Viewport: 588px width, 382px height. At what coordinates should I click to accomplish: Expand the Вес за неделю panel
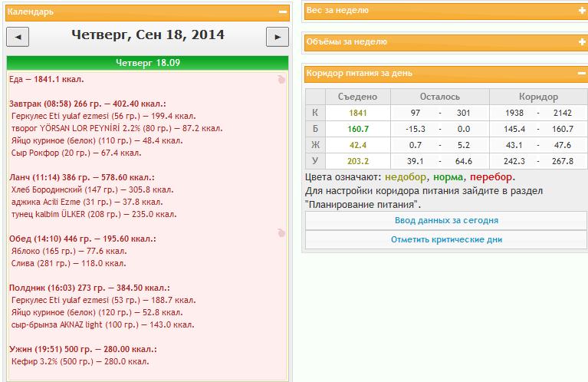pyautogui.click(x=582, y=11)
